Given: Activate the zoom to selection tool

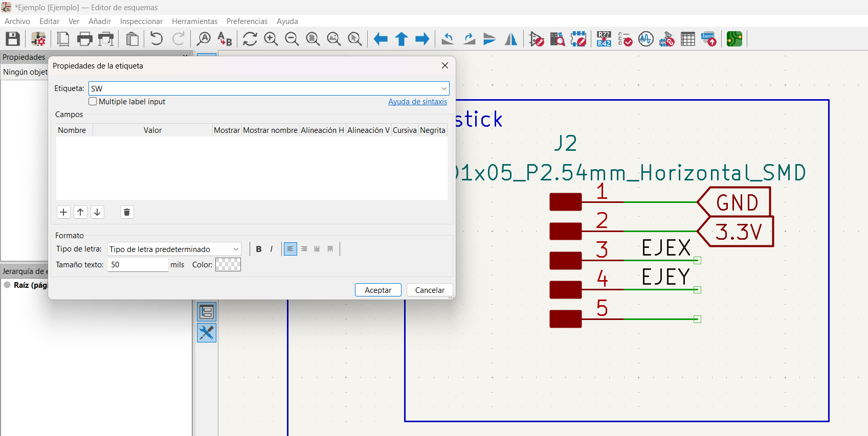Looking at the screenshot, I should [355, 39].
